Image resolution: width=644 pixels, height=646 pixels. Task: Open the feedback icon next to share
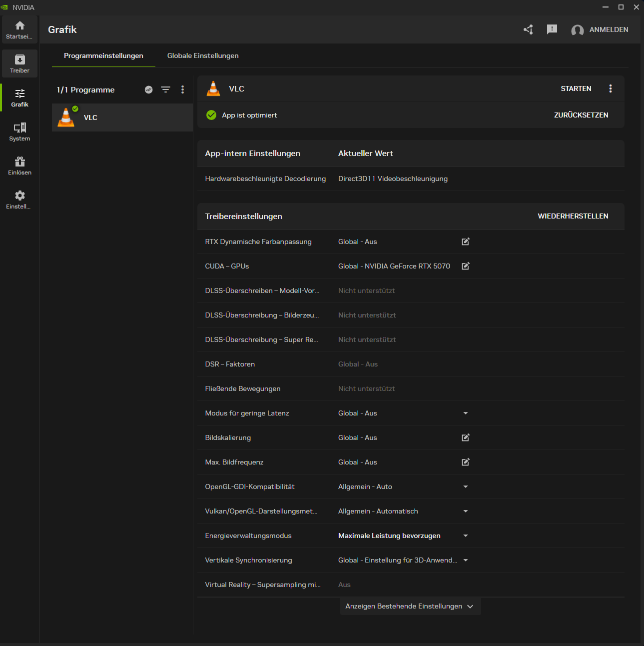[552, 29]
